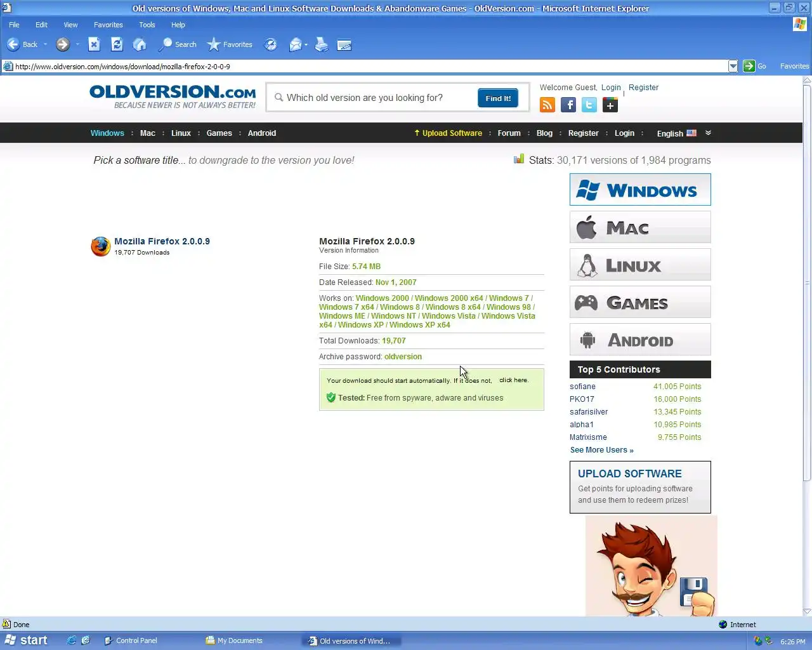Click See More Users link
The width and height of the screenshot is (812, 650).
(601, 450)
